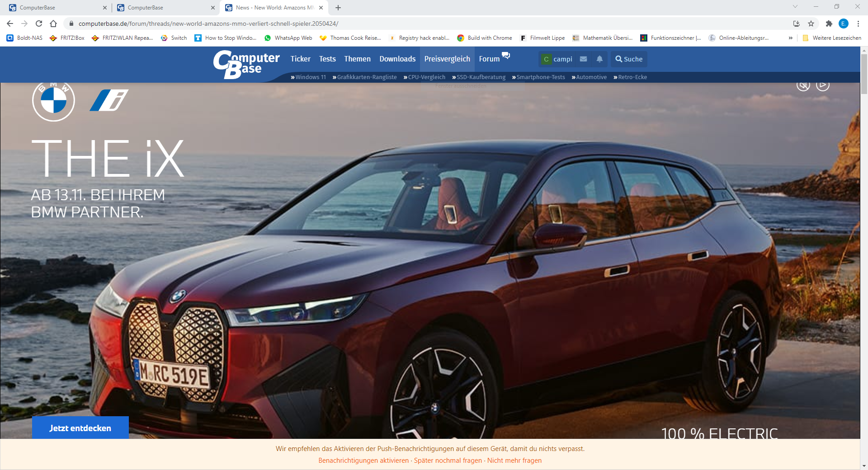Open the Funktionszeichner bookmark
This screenshot has height=470, width=868.
[x=671, y=38]
